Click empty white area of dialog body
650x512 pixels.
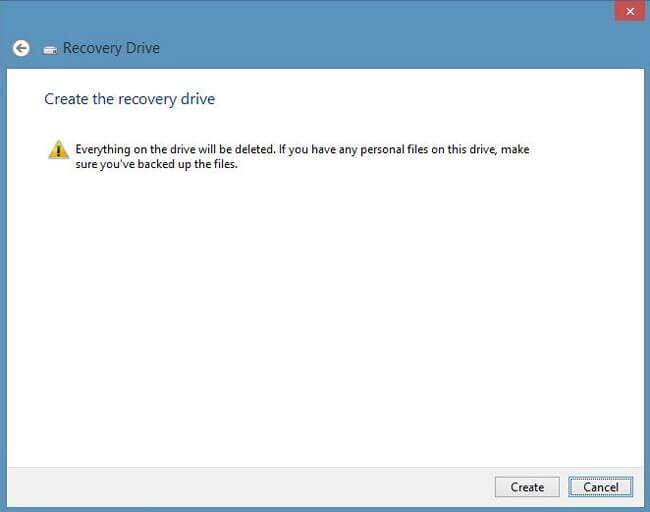(x=325, y=320)
